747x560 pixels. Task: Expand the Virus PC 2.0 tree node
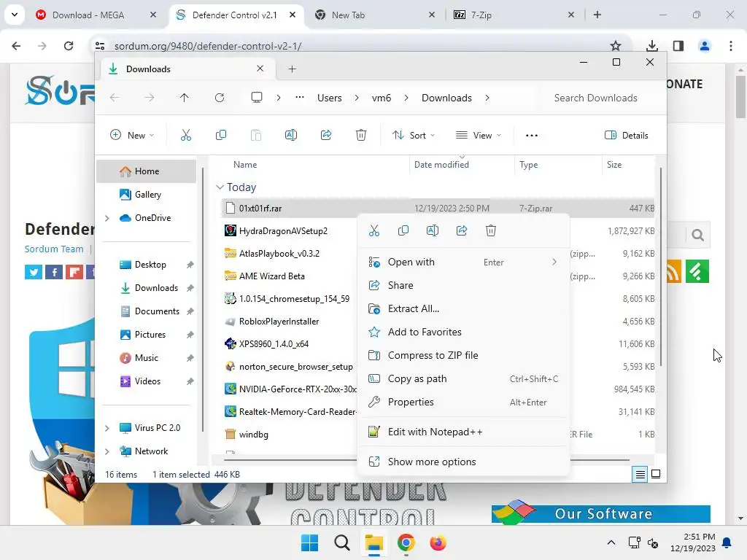(x=107, y=428)
